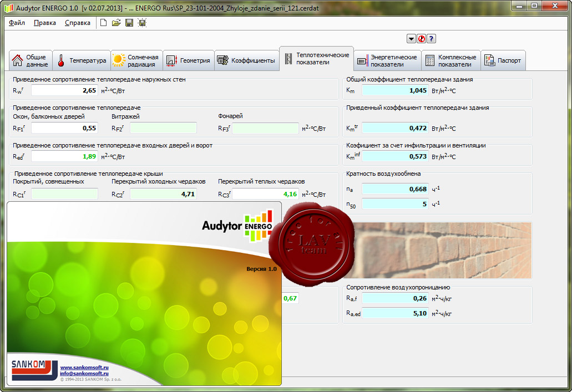Switch to the Геометрия tab

pos(189,60)
